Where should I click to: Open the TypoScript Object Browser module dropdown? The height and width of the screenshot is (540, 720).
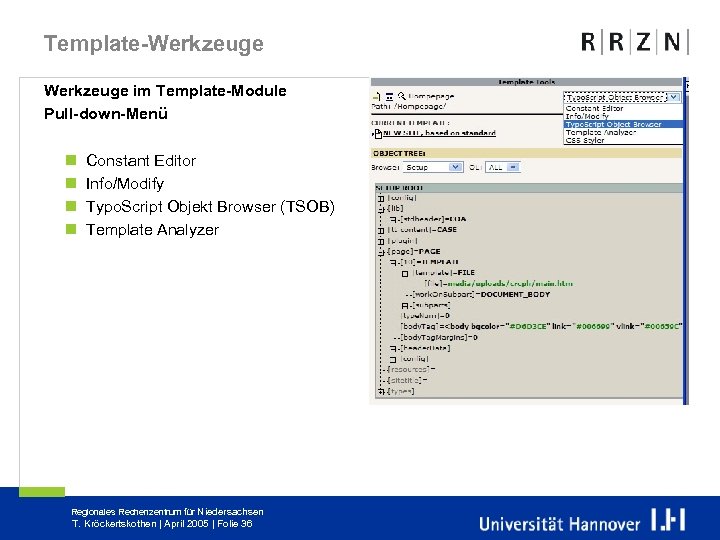click(x=622, y=97)
